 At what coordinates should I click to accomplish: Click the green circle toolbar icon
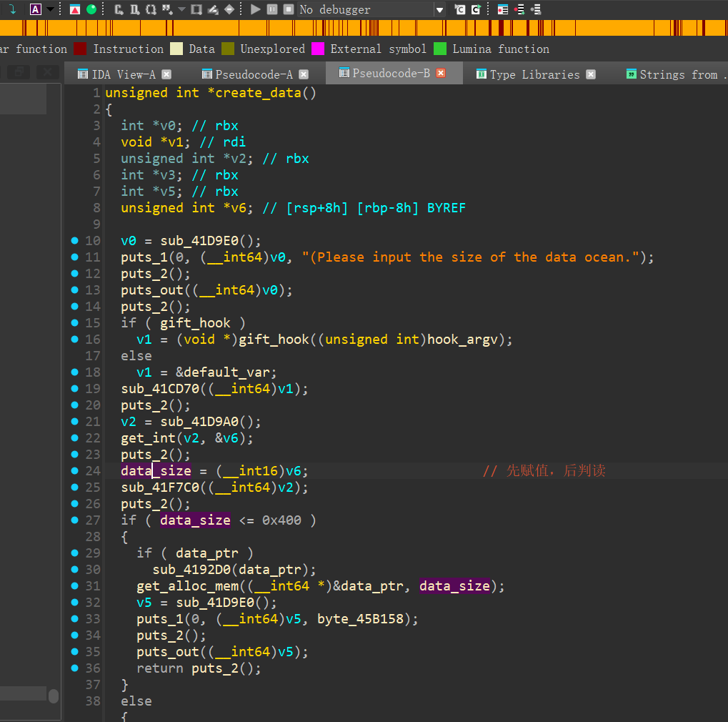(91, 9)
